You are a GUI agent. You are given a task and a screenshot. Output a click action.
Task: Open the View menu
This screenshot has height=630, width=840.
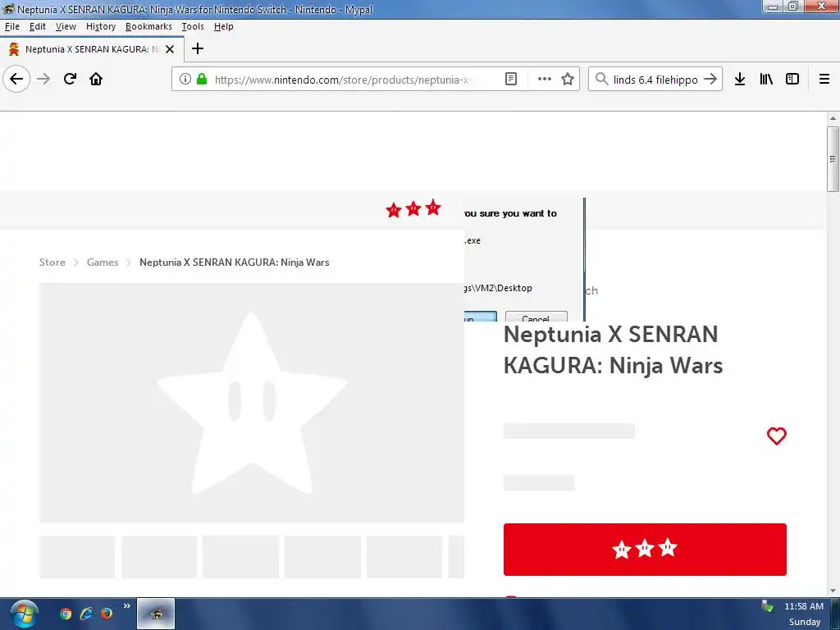coord(66,26)
